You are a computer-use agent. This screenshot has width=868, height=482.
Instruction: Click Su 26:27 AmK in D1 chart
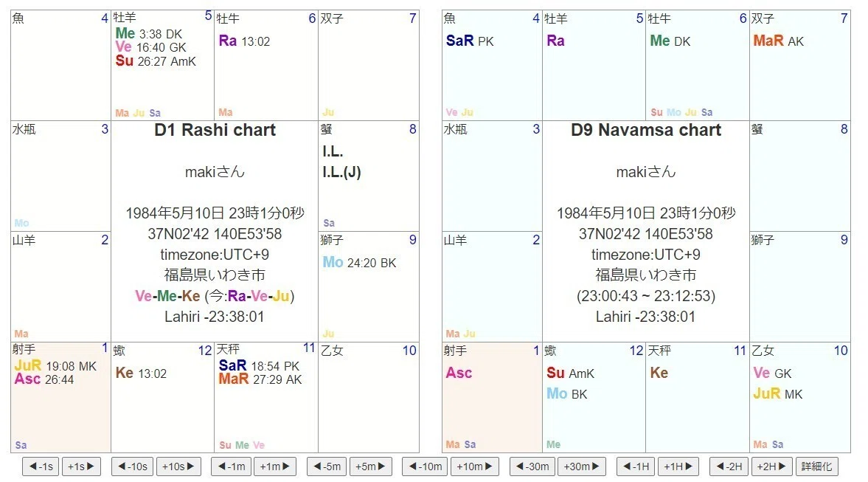pos(156,61)
